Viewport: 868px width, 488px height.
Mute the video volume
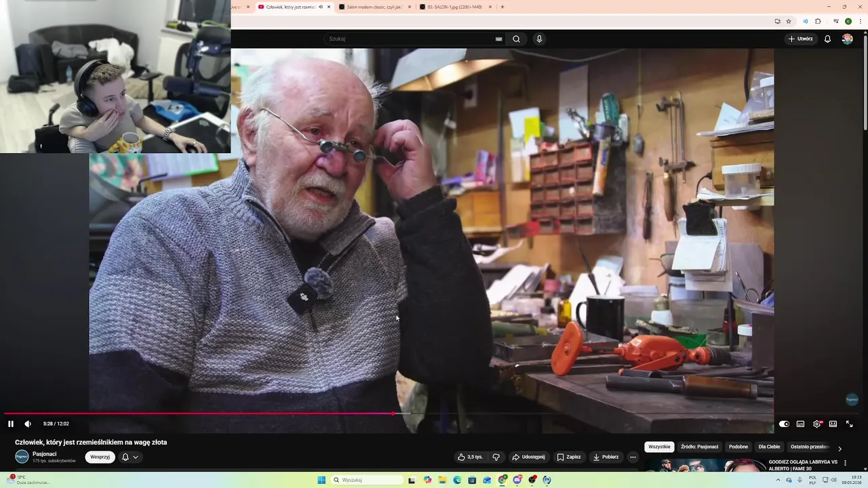pos(28,424)
